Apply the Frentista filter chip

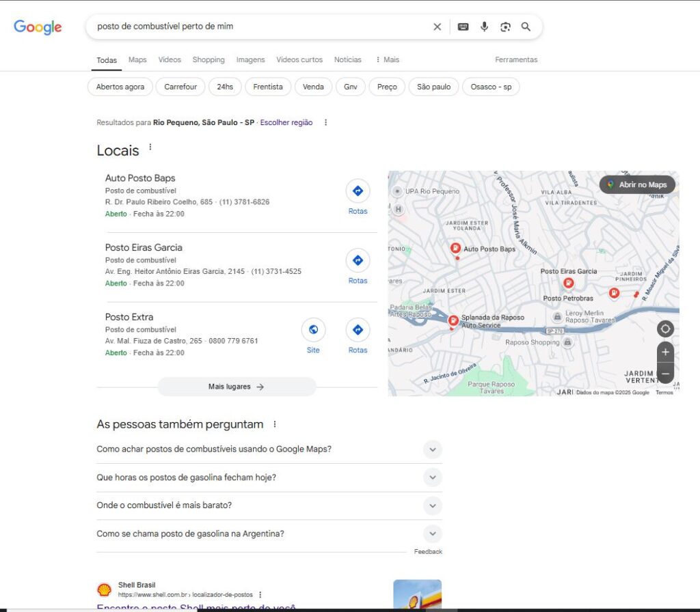[x=268, y=87]
